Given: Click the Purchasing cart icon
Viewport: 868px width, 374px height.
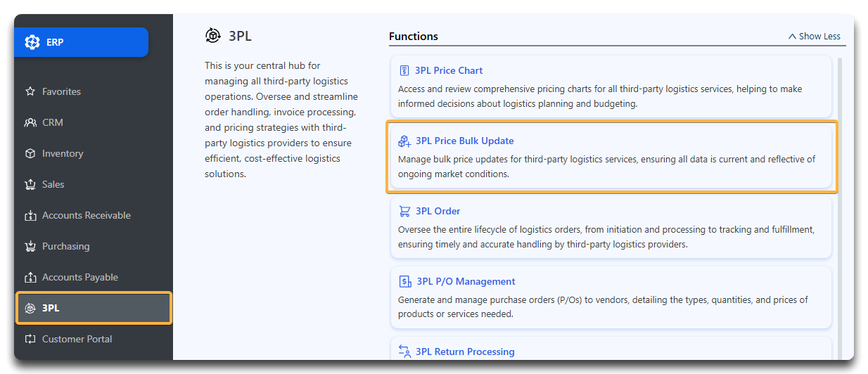Looking at the screenshot, I should pyautogui.click(x=30, y=246).
